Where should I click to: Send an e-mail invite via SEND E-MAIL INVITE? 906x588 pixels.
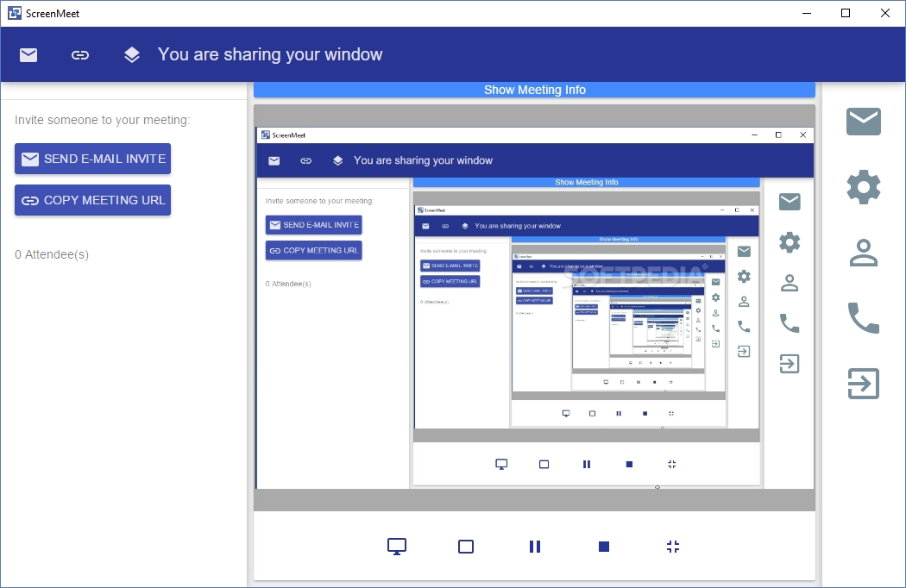pyautogui.click(x=92, y=159)
